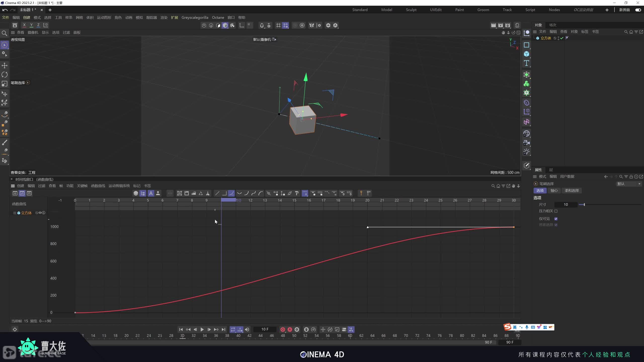This screenshot has width=644, height=362.
Task: Go to end of animation button
Action: 223,330
